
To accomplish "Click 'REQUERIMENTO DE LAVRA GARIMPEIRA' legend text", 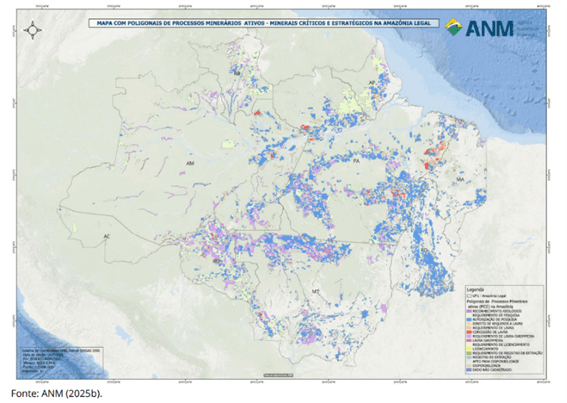I will (503, 336).
